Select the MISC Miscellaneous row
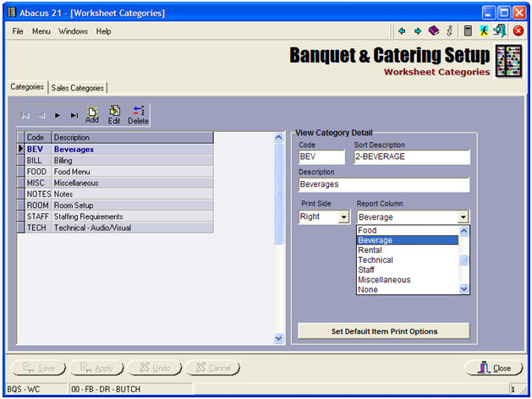The width and height of the screenshot is (532, 399). 115,183
